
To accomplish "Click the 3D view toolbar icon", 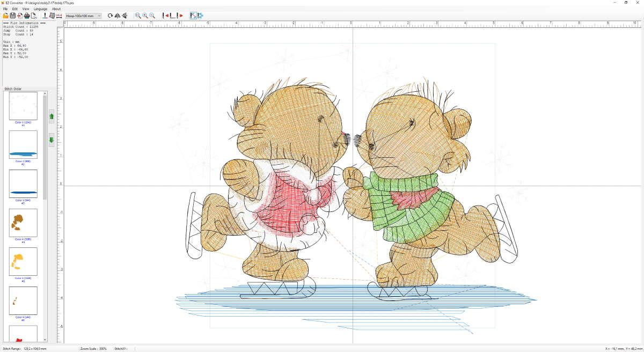I will (52, 16).
